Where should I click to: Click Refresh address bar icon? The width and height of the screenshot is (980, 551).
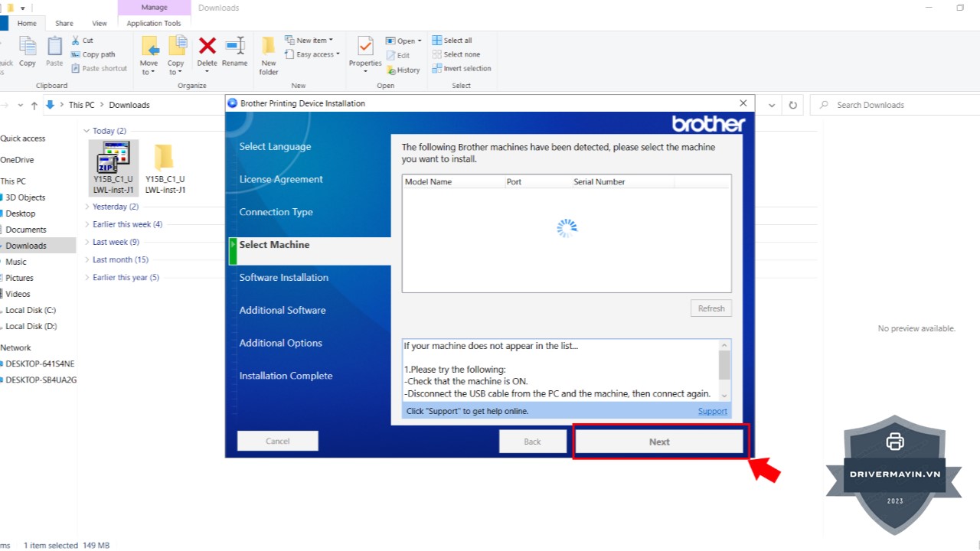point(793,105)
